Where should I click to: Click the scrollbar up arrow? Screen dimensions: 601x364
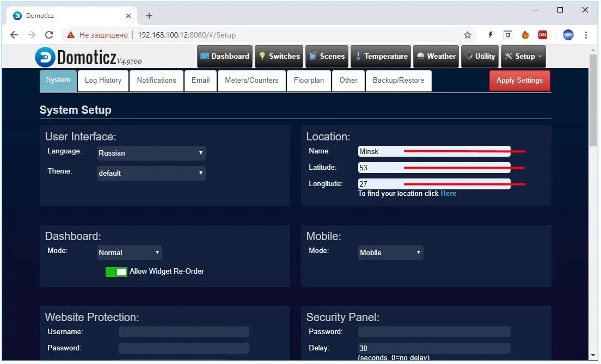pos(593,50)
